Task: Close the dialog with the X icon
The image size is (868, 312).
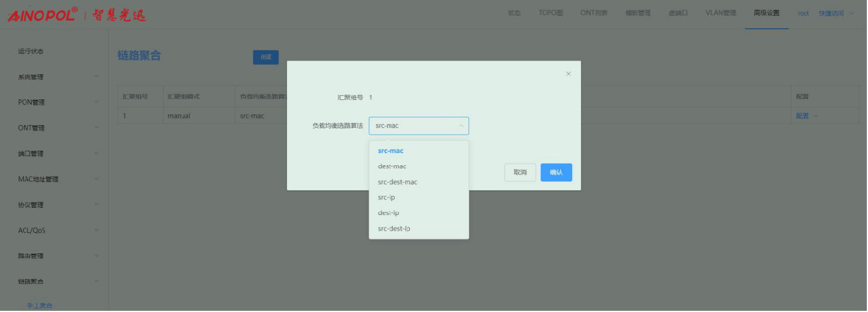Action: tap(568, 74)
